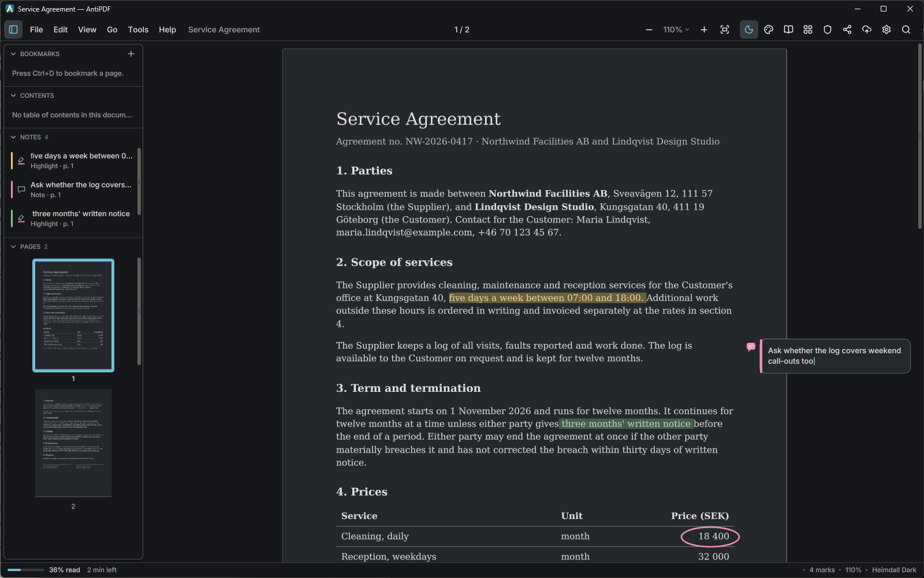924x578 pixels.
Task: Open the Go menu
Action: click(112, 29)
